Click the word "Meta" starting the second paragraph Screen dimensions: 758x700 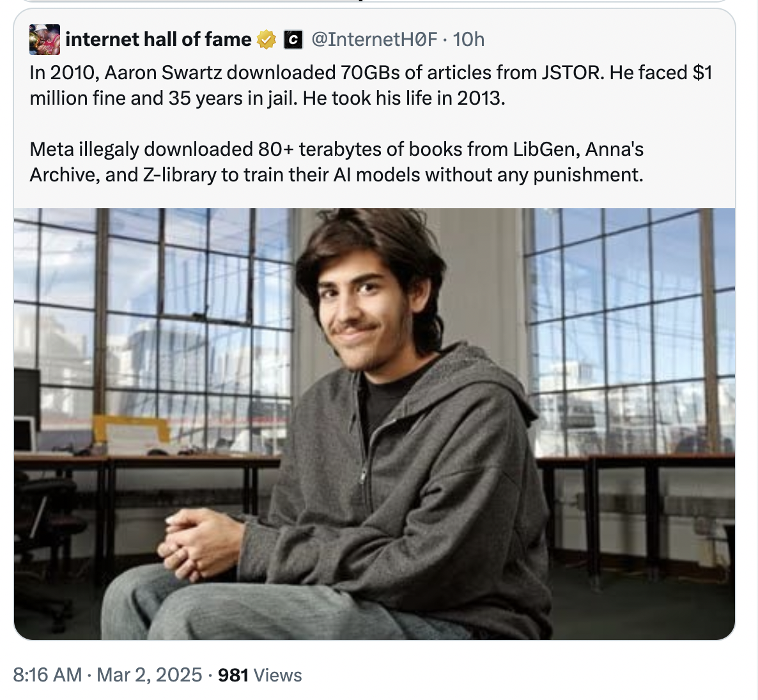52,149
